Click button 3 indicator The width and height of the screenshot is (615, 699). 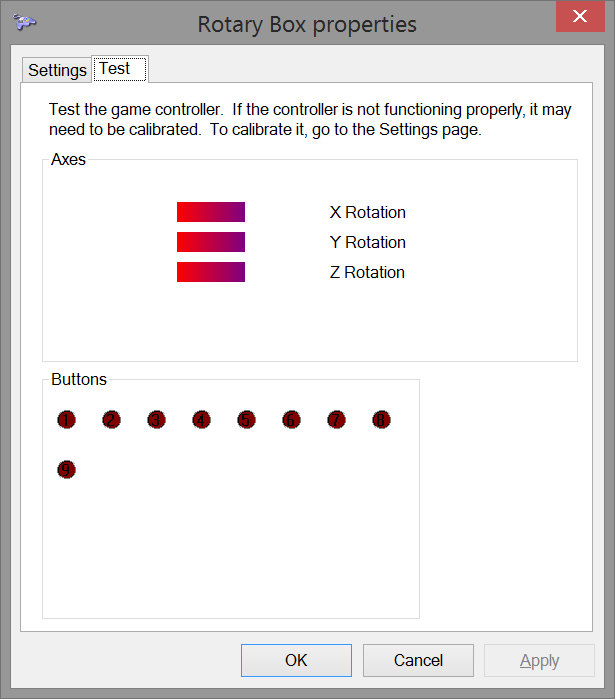[x=156, y=419]
